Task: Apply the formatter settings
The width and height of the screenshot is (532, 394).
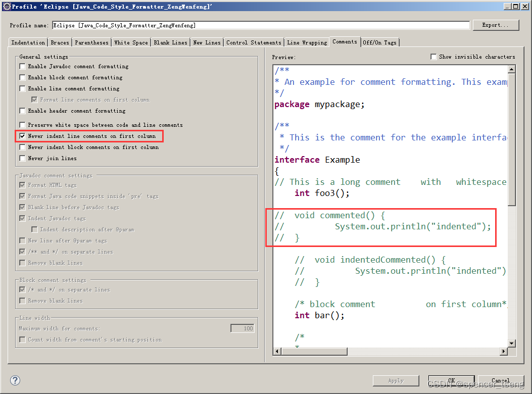Action: [x=396, y=380]
